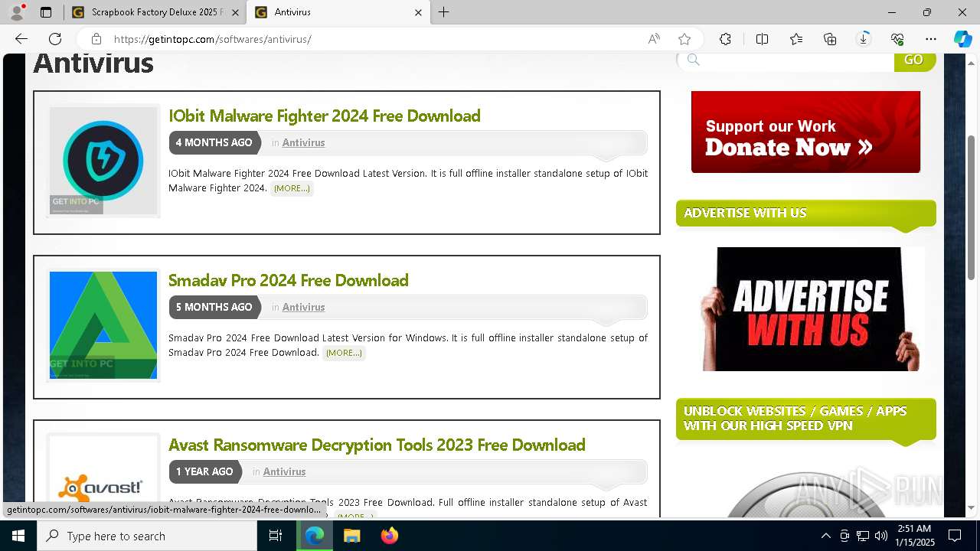Image resolution: width=980 pixels, height=551 pixels.
Task: Open the Downloads icon
Action: [864, 39]
